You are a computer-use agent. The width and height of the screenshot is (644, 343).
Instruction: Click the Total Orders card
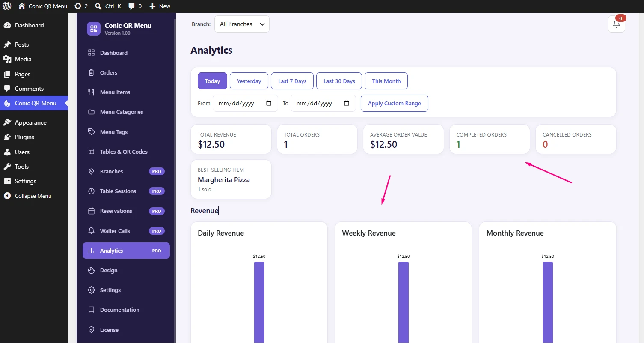click(317, 139)
